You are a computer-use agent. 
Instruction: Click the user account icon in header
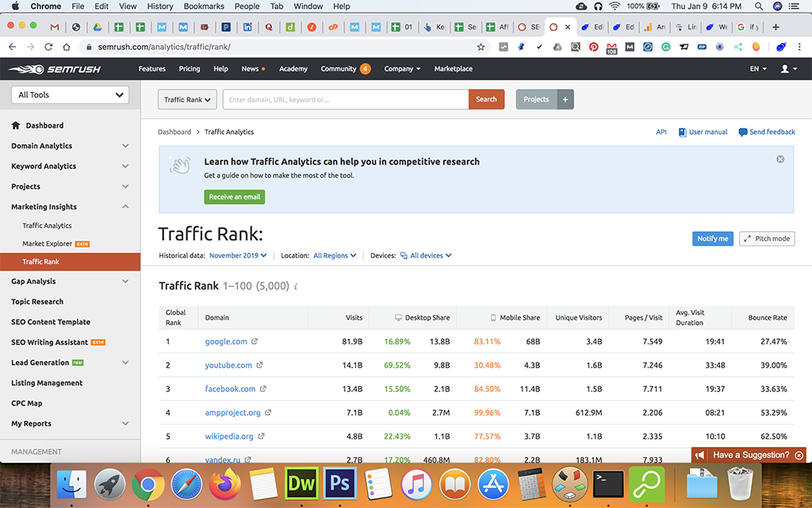pyautogui.click(x=788, y=69)
